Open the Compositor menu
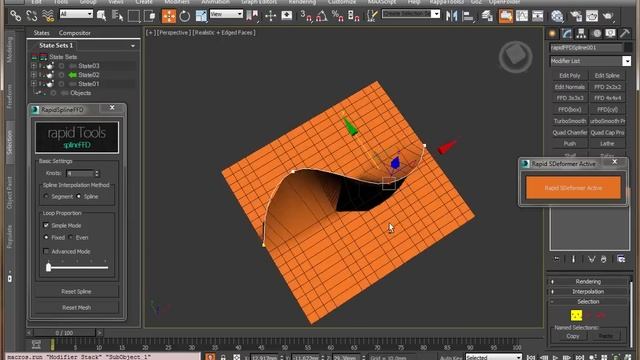Screen dimensions: 640x360 [x=75, y=33]
